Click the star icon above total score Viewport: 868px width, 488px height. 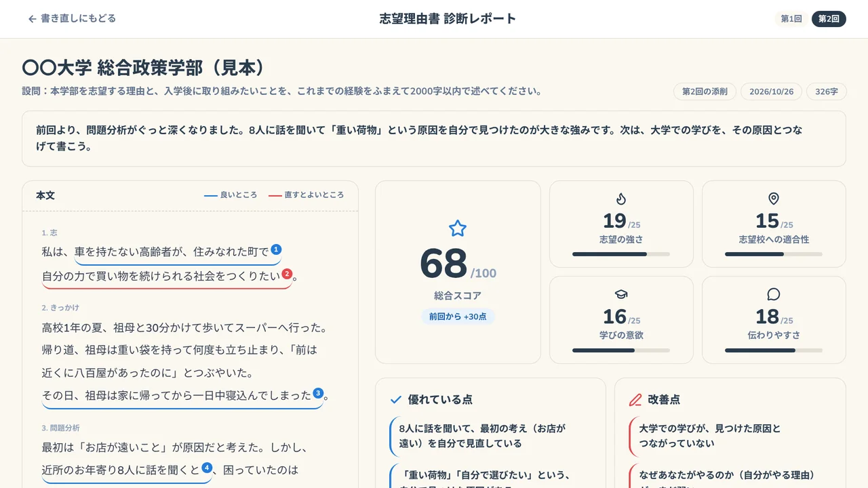click(458, 228)
